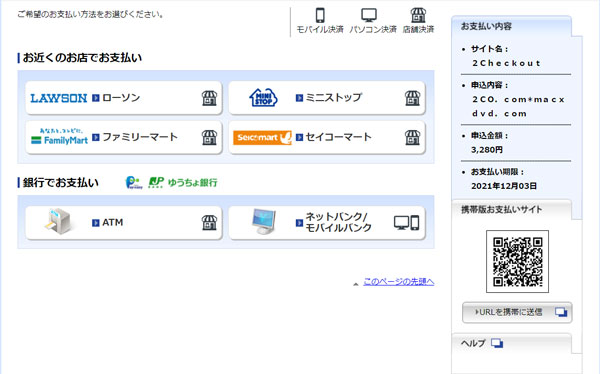Click the store payment legend icon
This screenshot has width=600, height=374.
[x=418, y=15]
